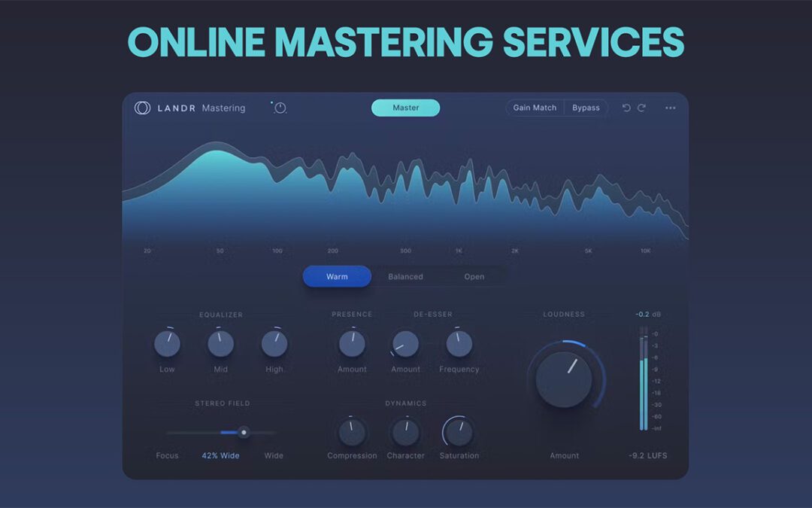The height and width of the screenshot is (508, 812).
Task: Toggle the Bypass button
Action: tap(586, 108)
